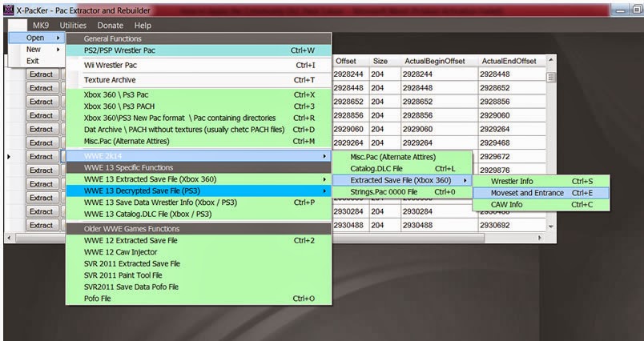
Task: Choose Wii Wrestler Pac option
Action: click(x=199, y=66)
